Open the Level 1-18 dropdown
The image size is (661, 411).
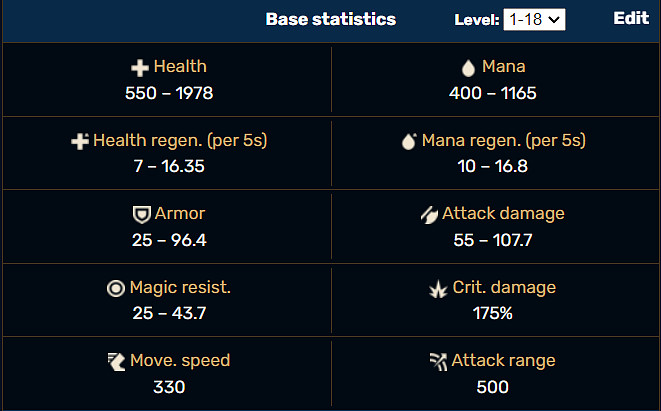coord(536,20)
